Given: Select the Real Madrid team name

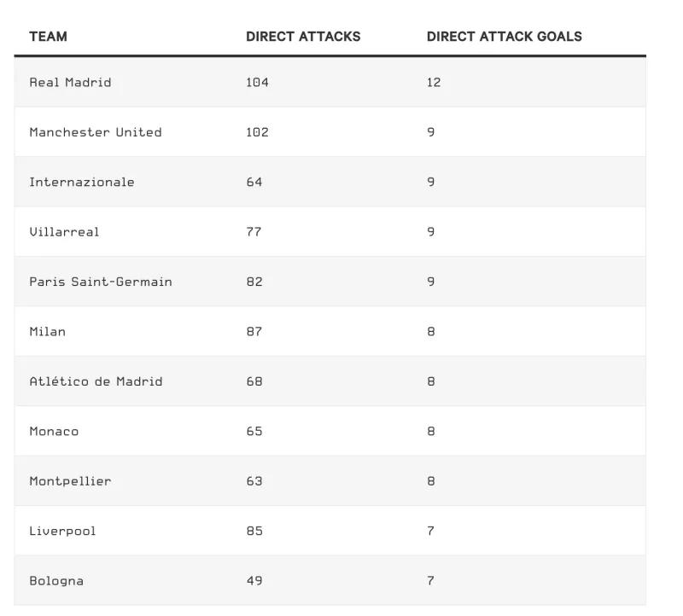Looking at the screenshot, I should [x=70, y=83].
